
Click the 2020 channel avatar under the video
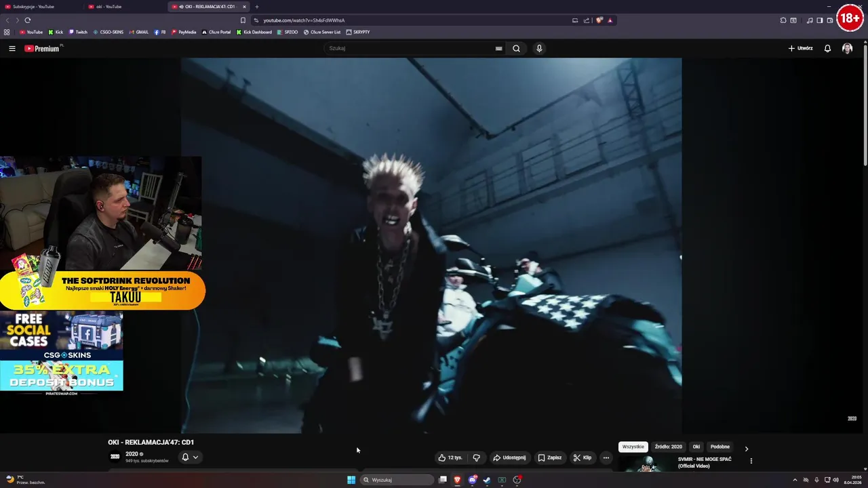[x=115, y=457]
